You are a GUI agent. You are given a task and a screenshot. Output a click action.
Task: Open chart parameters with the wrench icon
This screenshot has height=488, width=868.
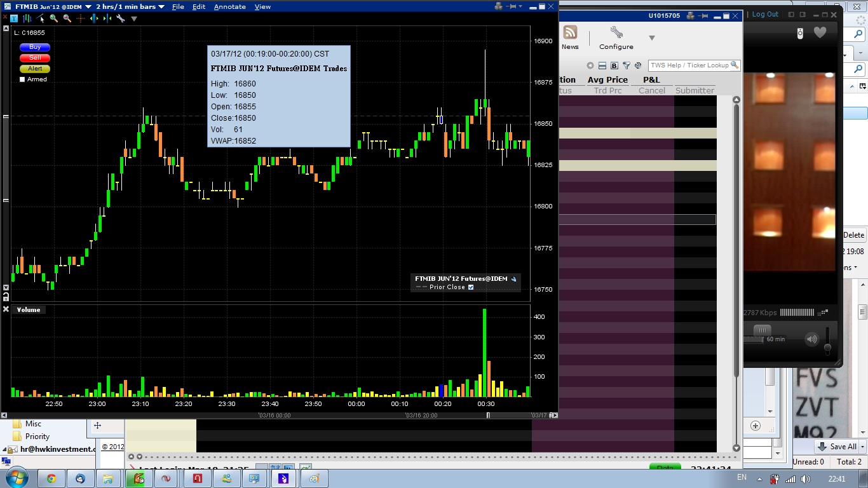(120, 18)
